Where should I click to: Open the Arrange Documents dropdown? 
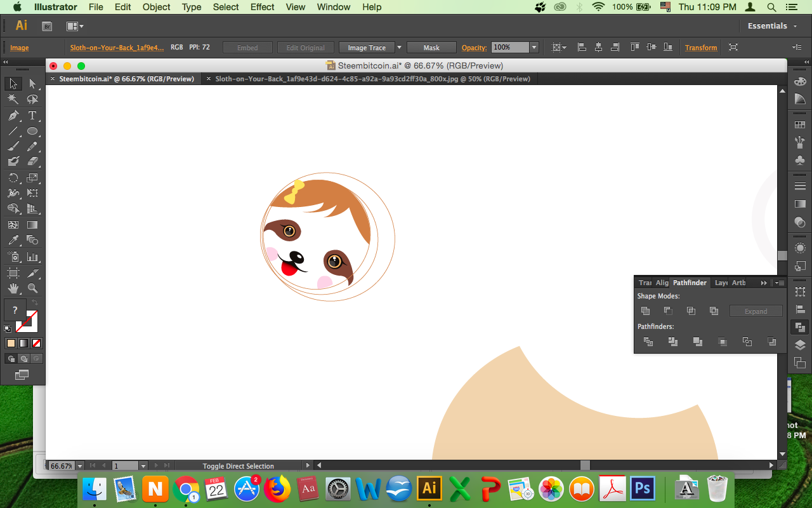[x=75, y=26]
